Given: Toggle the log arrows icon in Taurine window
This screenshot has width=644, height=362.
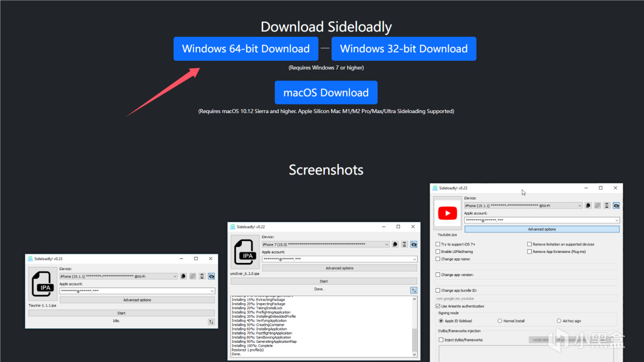Looking at the screenshot, I should (211, 322).
